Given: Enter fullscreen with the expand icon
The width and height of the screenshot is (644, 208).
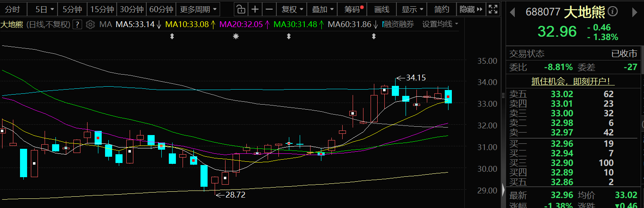Looking at the screenshot, I should click(493, 9).
